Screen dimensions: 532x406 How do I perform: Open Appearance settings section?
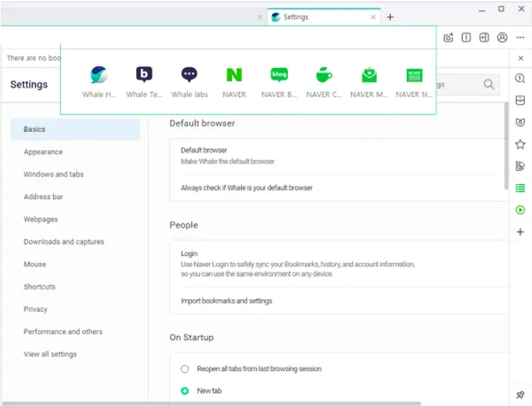(43, 152)
